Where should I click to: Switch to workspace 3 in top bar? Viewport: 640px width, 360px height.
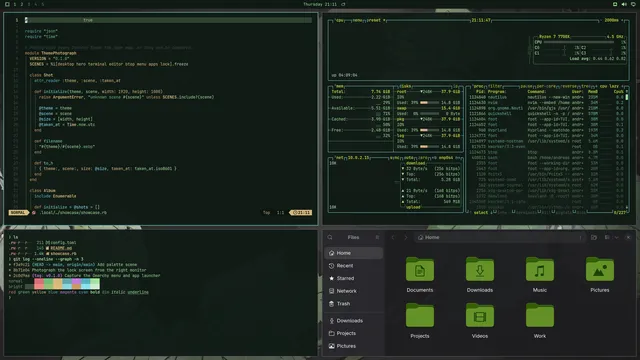(x=29, y=4)
